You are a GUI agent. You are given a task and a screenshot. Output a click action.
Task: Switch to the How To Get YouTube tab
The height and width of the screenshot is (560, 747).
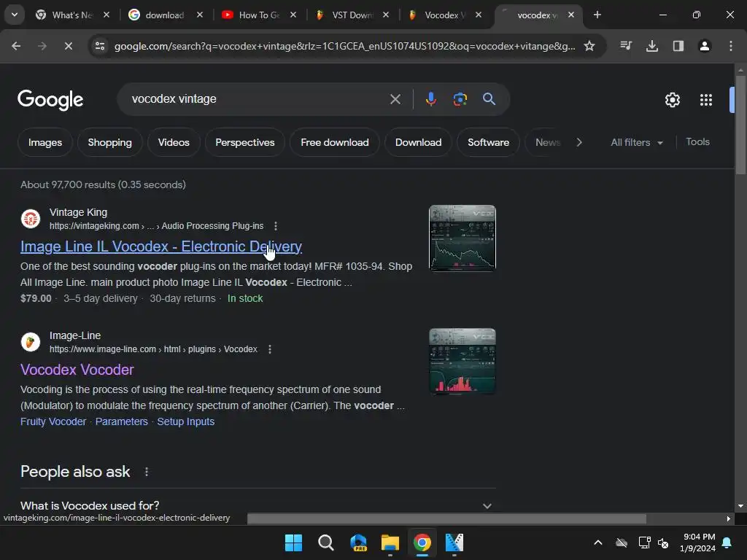pyautogui.click(x=259, y=15)
